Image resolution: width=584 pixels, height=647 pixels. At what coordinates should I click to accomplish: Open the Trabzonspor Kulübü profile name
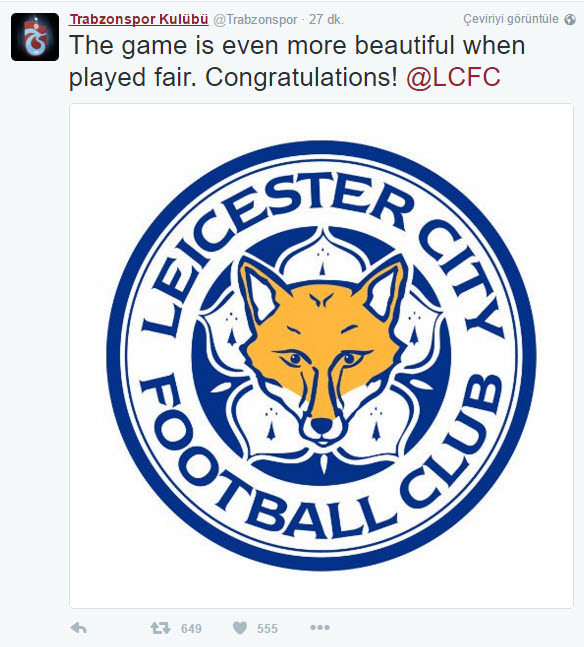[139, 19]
